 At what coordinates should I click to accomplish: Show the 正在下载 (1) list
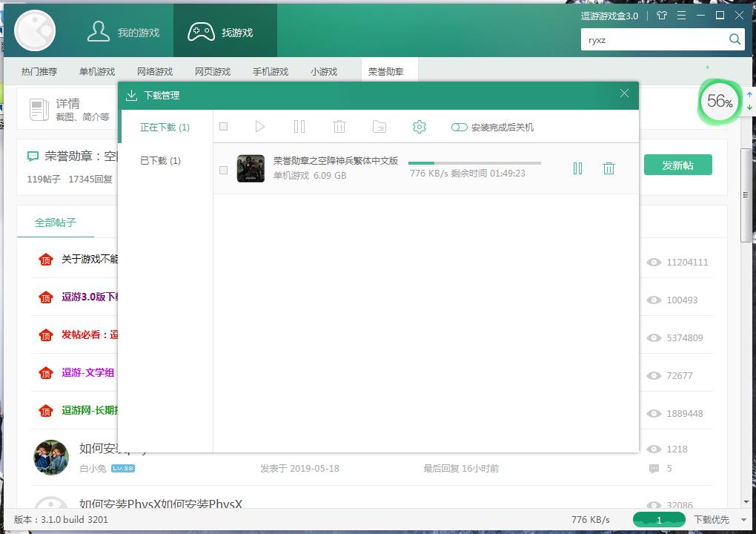[x=165, y=128]
